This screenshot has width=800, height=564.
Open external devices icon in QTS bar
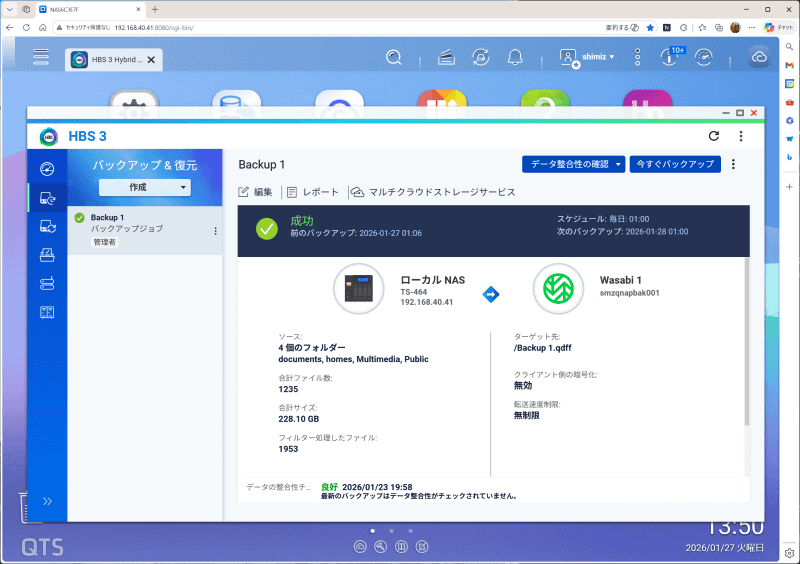point(481,57)
